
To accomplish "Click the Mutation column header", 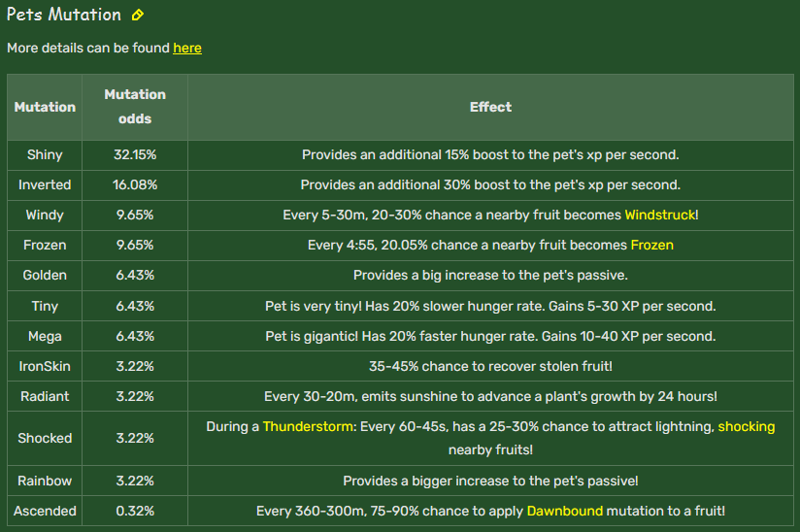I will coord(45,107).
